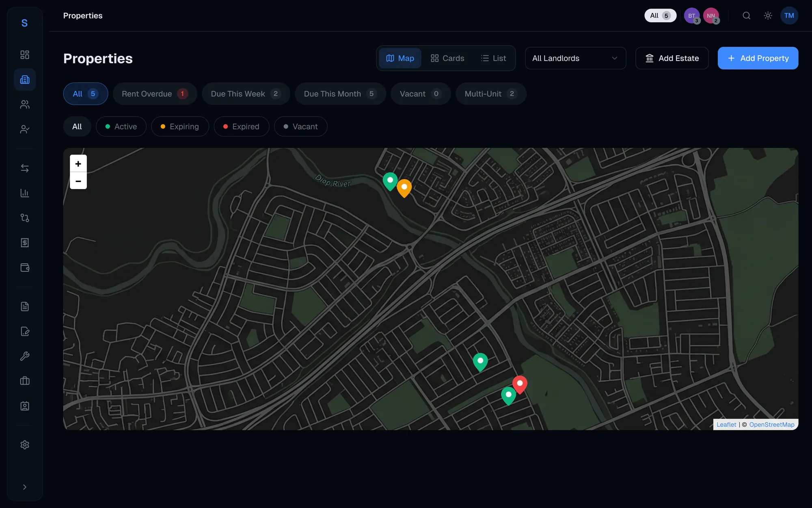Screen dimensions: 812x508
Task: Open the wrench maintenance icon
Action: pyautogui.click(x=25, y=356)
